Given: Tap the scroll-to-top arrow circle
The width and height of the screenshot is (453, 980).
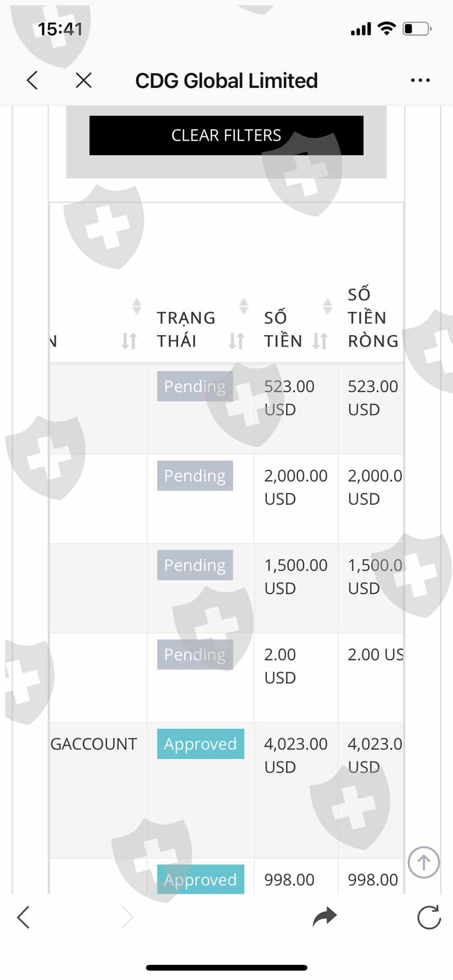Looking at the screenshot, I should 423,862.
